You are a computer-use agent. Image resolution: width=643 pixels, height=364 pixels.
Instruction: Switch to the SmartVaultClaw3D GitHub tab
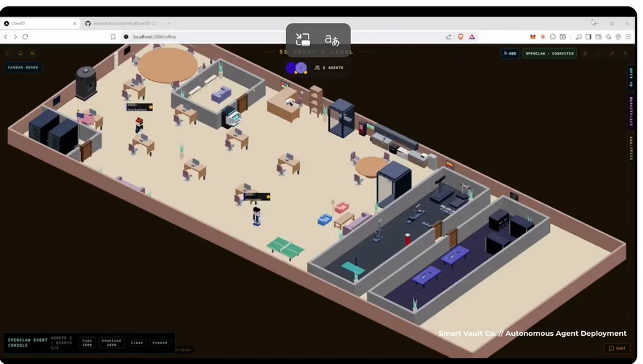pyautogui.click(x=122, y=23)
